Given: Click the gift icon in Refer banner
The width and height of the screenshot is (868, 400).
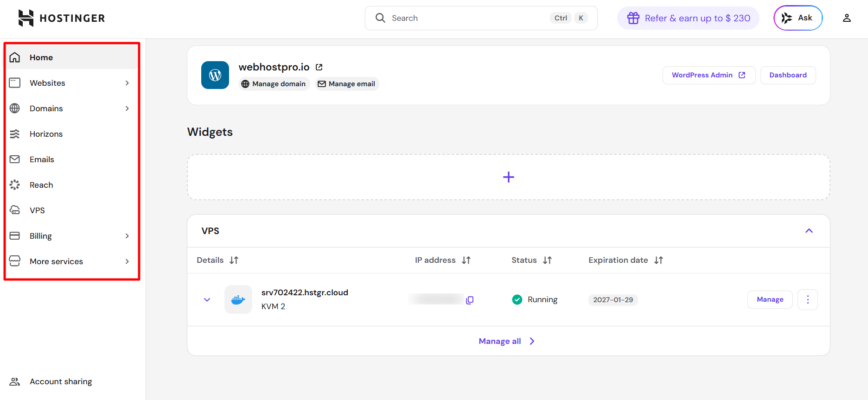Looking at the screenshot, I should click(633, 18).
